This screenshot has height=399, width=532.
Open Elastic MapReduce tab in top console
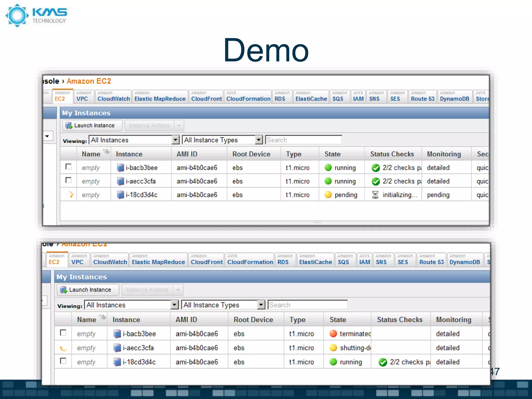coord(160,96)
